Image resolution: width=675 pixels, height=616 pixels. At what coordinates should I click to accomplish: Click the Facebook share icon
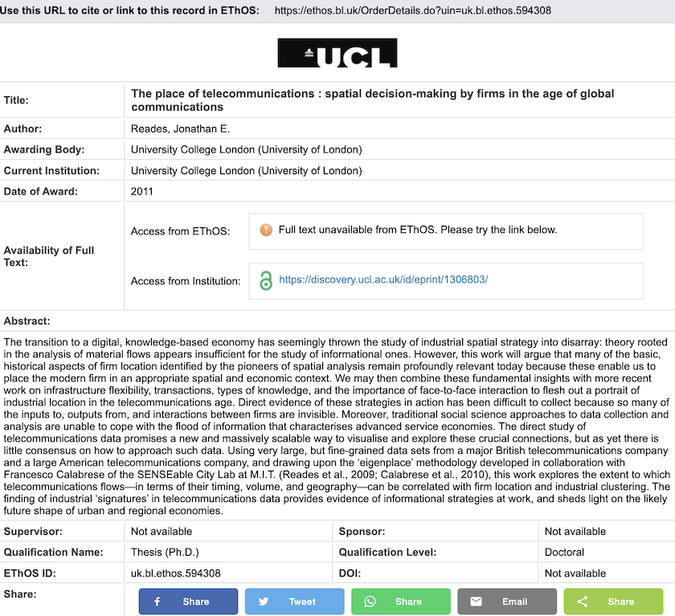[157, 601]
